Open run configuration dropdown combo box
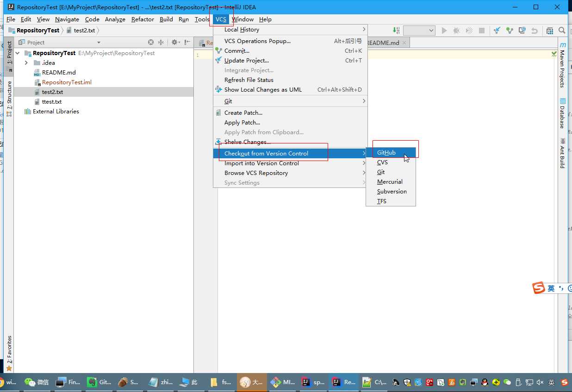 (x=419, y=31)
